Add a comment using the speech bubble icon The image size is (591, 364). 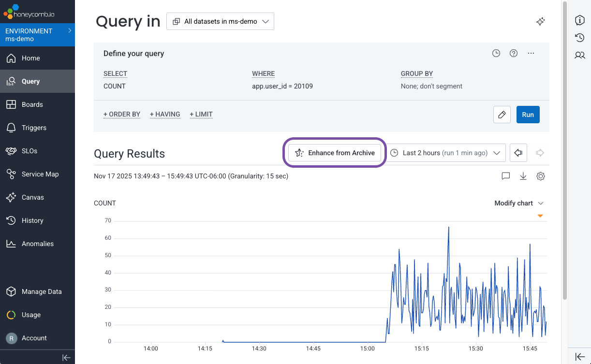pyautogui.click(x=505, y=176)
